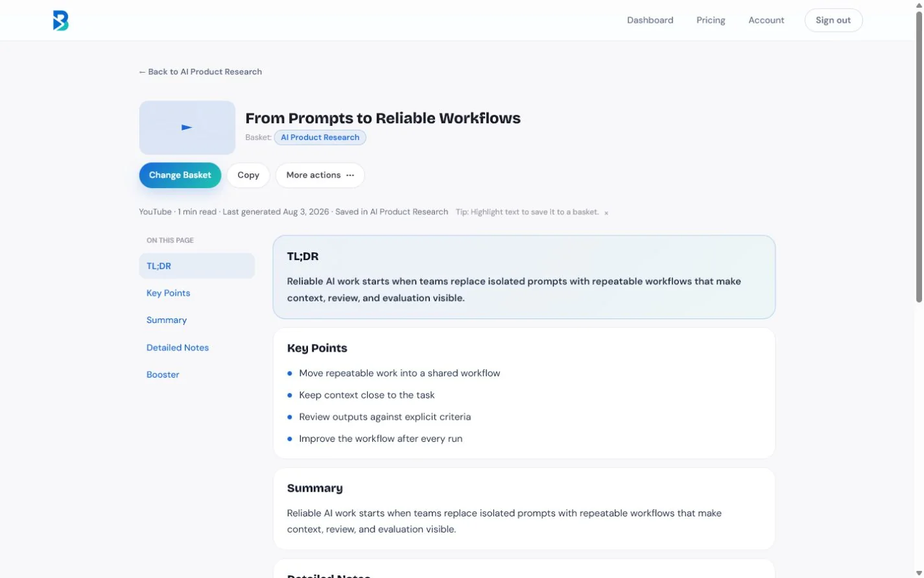Click the Sign out button
924x578 pixels.
click(833, 20)
